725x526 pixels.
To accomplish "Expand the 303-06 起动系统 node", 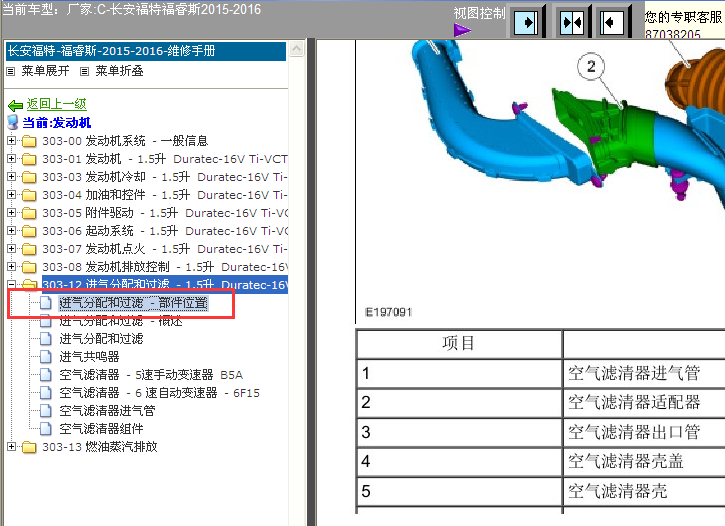I will 12,230.
